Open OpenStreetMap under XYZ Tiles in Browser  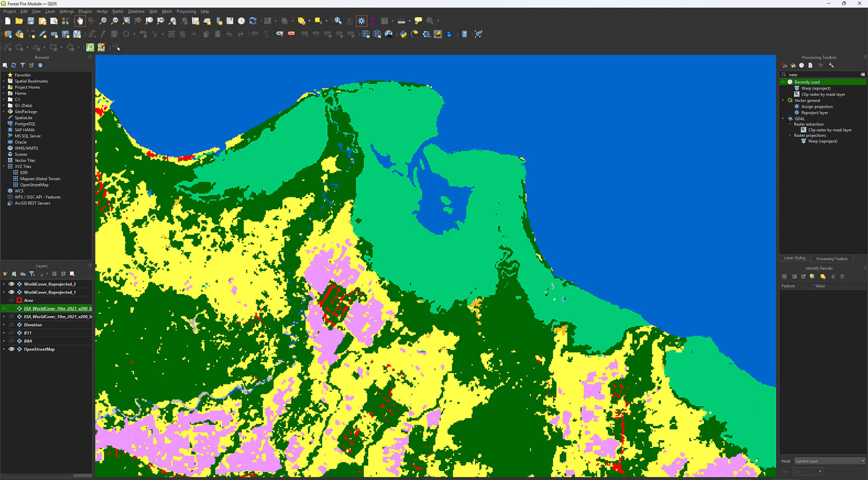[x=34, y=185]
